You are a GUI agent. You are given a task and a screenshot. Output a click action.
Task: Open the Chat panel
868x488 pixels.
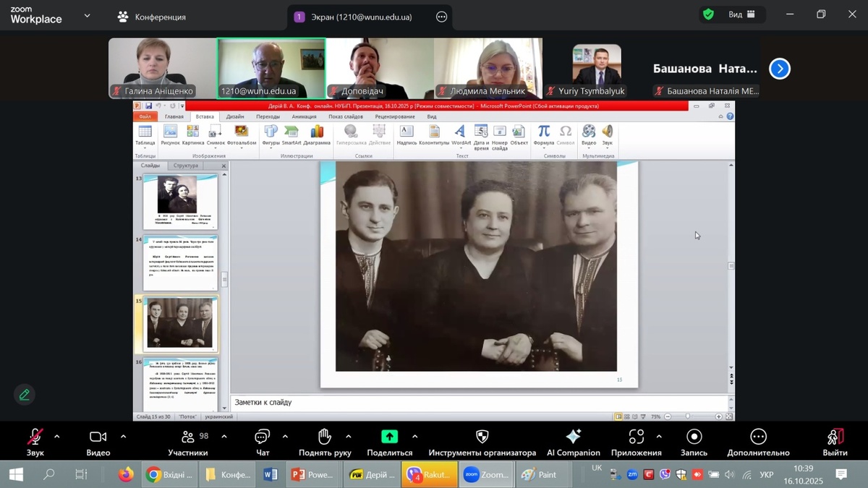(x=262, y=437)
